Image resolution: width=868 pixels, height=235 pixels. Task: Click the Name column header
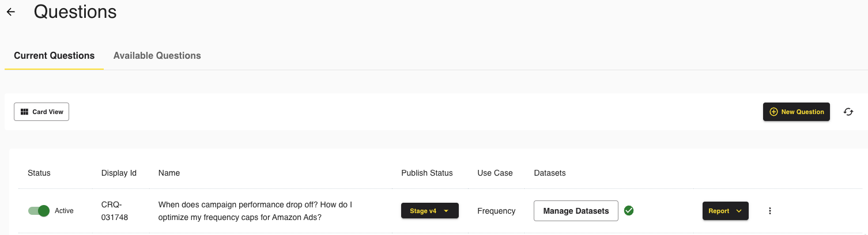[x=169, y=173]
